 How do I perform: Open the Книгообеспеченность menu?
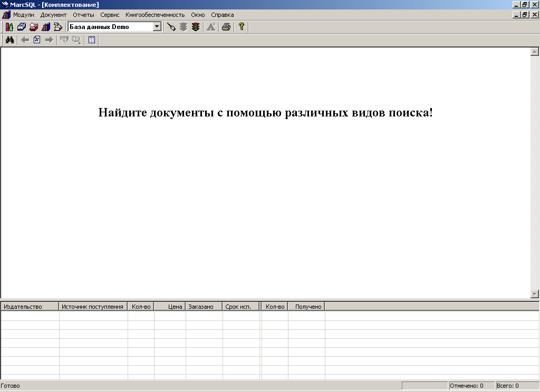point(155,15)
